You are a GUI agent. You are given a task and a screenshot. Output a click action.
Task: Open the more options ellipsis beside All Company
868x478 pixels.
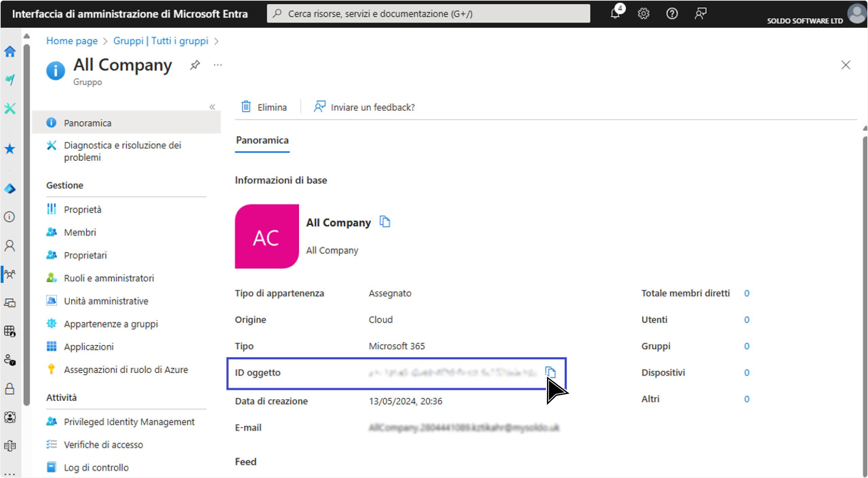(218, 65)
